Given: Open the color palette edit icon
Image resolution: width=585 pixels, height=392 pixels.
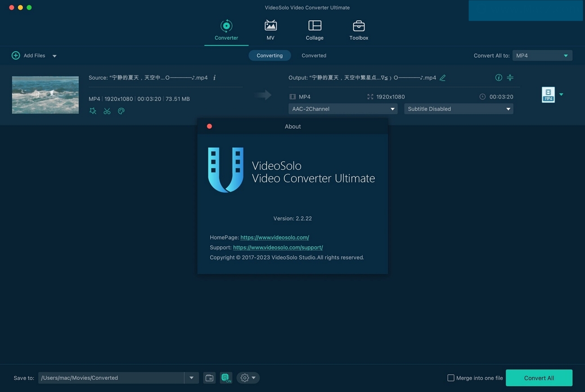Looking at the screenshot, I should click(121, 111).
